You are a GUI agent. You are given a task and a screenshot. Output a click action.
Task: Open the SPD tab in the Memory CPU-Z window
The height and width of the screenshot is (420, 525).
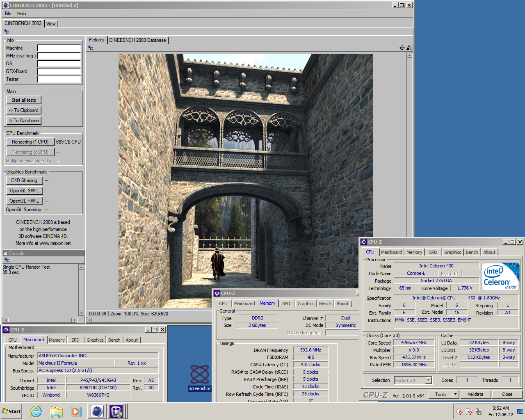(286, 304)
